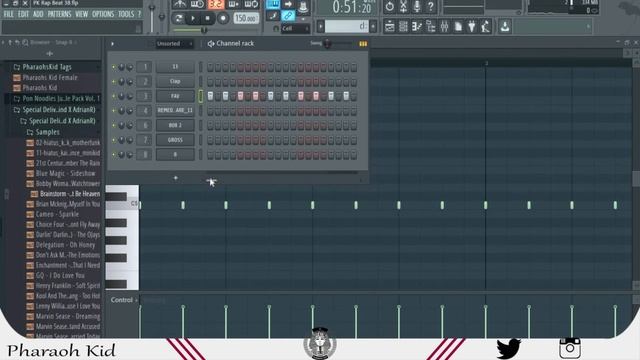
Task: Click the tempo 150.000 field
Action: [246, 18]
